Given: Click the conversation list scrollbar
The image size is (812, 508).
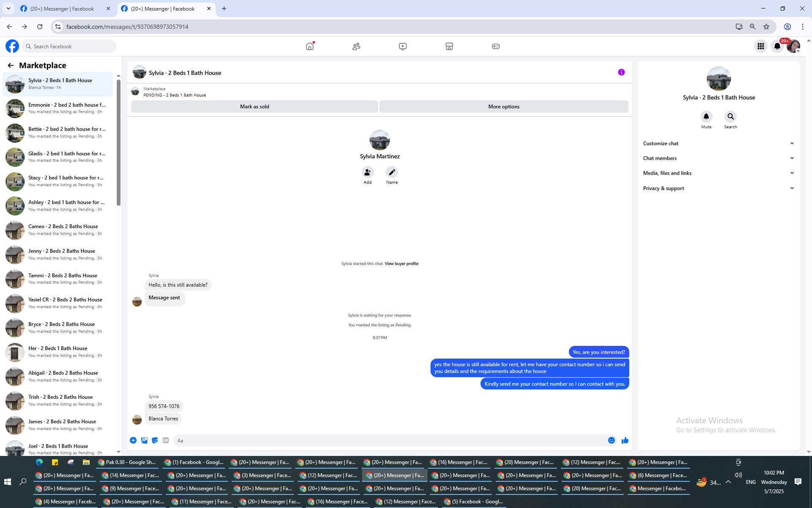Looking at the screenshot, I should [118, 142].
